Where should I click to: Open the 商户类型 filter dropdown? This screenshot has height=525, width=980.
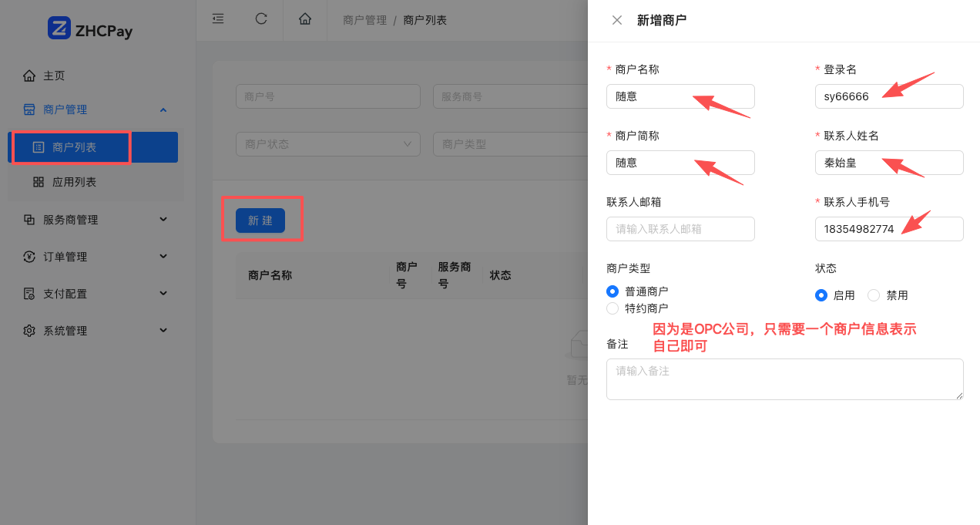pyautogui.click(x=511, y=144)
